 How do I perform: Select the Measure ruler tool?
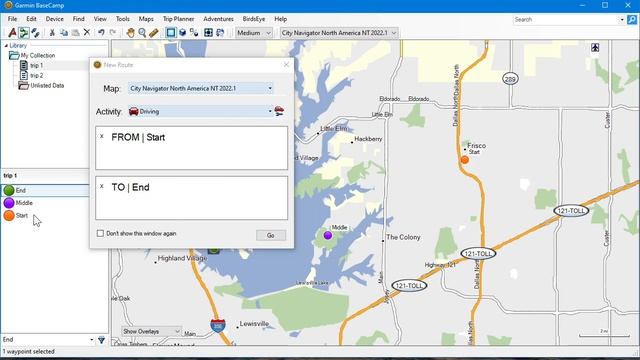tap(153, 33)
